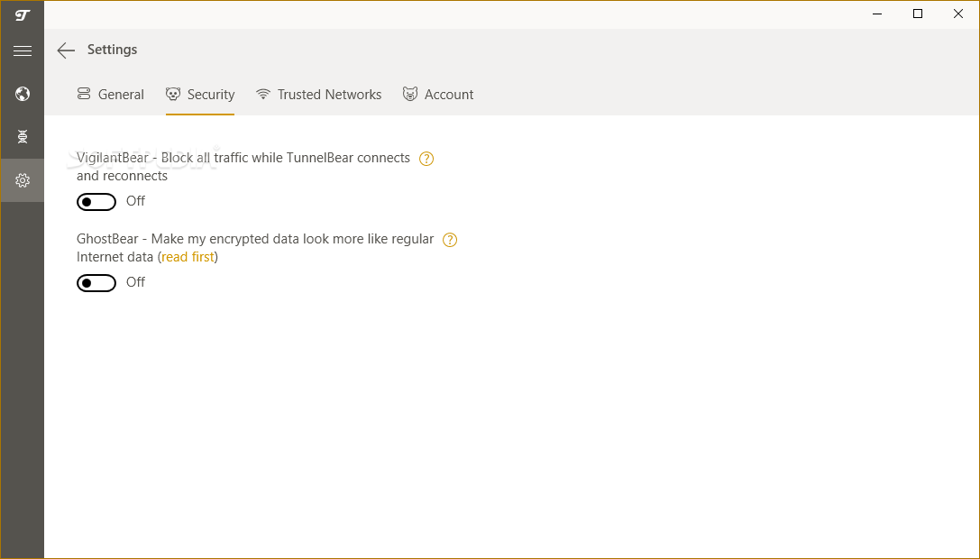Switch to the General tab
980x559 pixels.
coord(111,95)
